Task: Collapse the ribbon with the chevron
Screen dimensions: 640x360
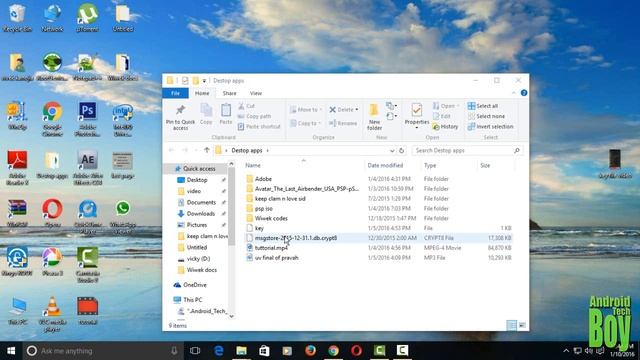Action: [514, 93]
